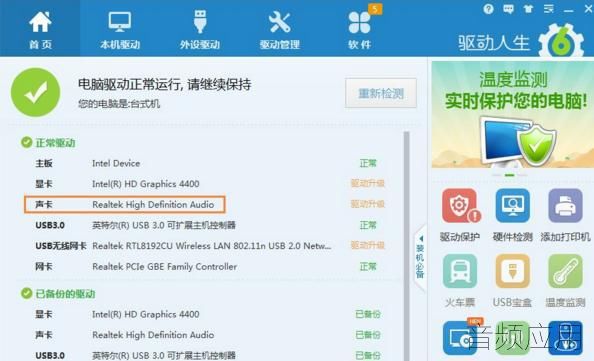Open the 驱动管理 tab
The height and width of the screenshot is (361, 594).
280,30
